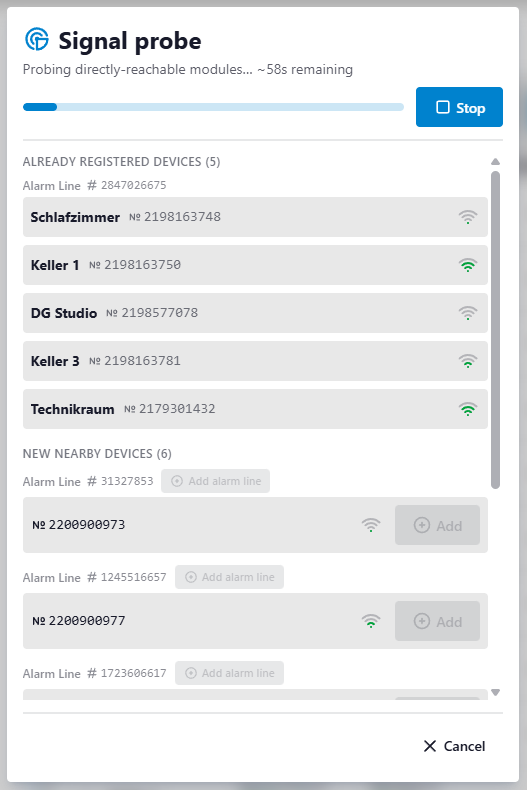
Task: Stop the signal probe
Action: (x=459, y=107)
